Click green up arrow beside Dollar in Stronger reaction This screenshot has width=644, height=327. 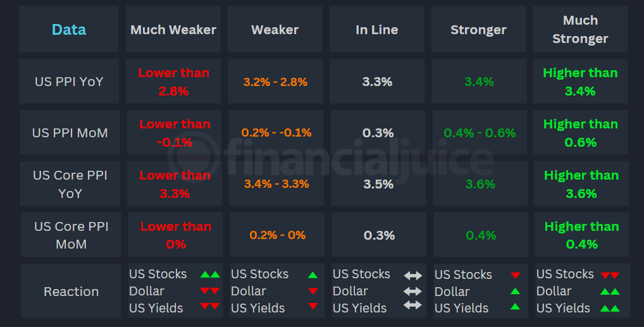(516, 292)
